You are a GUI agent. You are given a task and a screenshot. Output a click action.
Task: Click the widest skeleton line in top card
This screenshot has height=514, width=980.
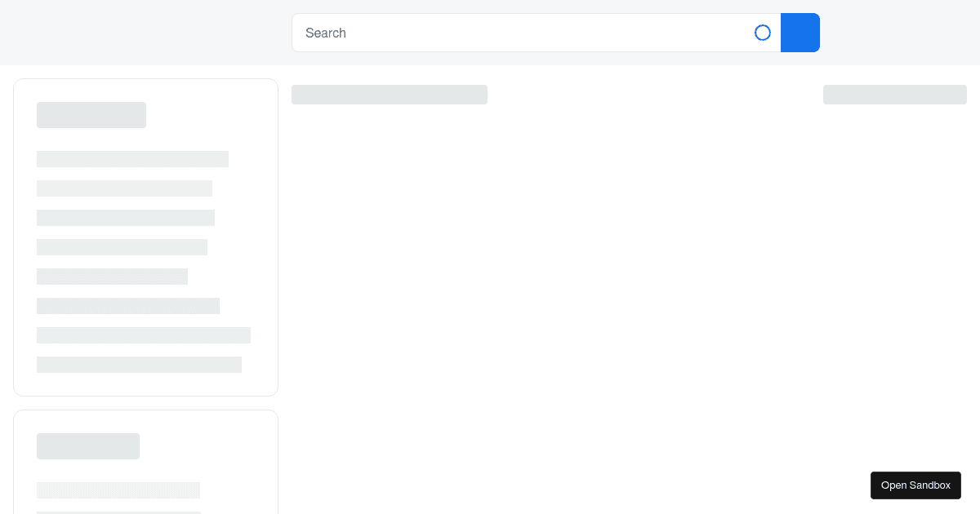tap(144, 335)
